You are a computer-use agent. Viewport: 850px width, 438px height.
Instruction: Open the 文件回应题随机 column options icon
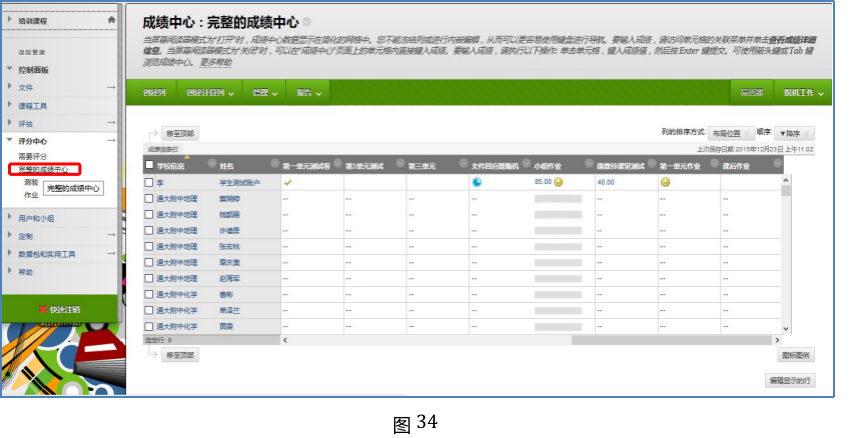pyautogui.click(x=527, y=164)
